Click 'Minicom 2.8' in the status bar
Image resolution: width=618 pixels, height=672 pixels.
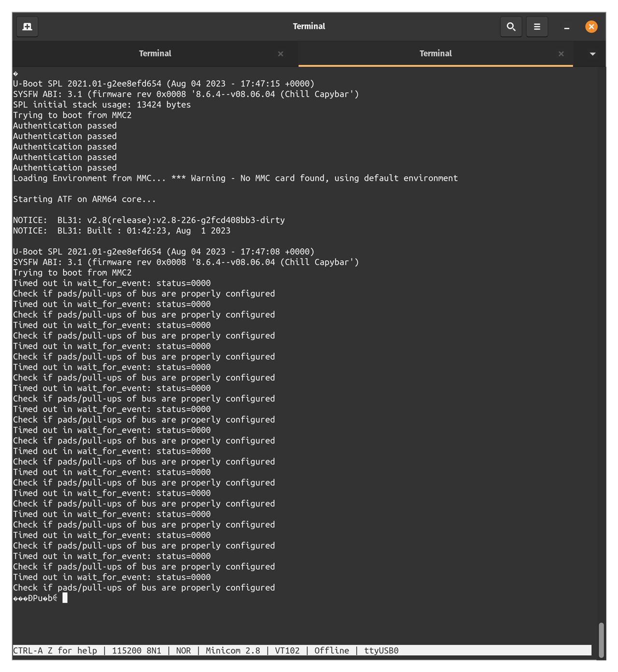[x=233, y=650]
